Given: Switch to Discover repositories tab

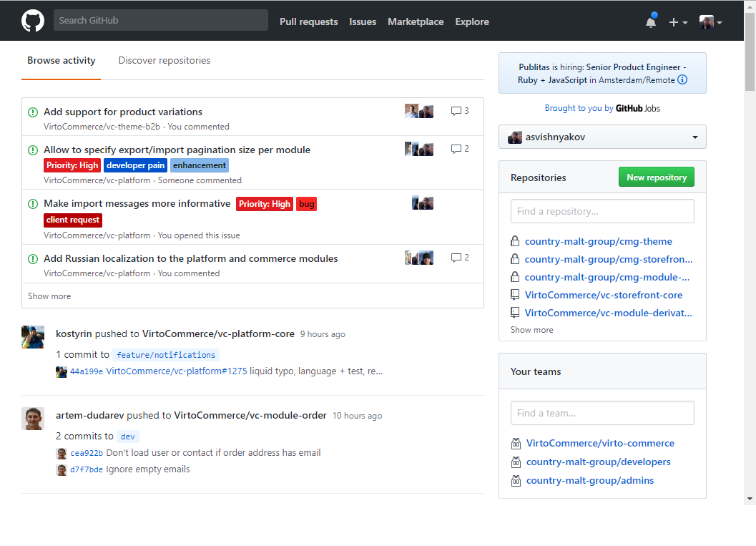Looking at the screenshot, I should [165, 61].
